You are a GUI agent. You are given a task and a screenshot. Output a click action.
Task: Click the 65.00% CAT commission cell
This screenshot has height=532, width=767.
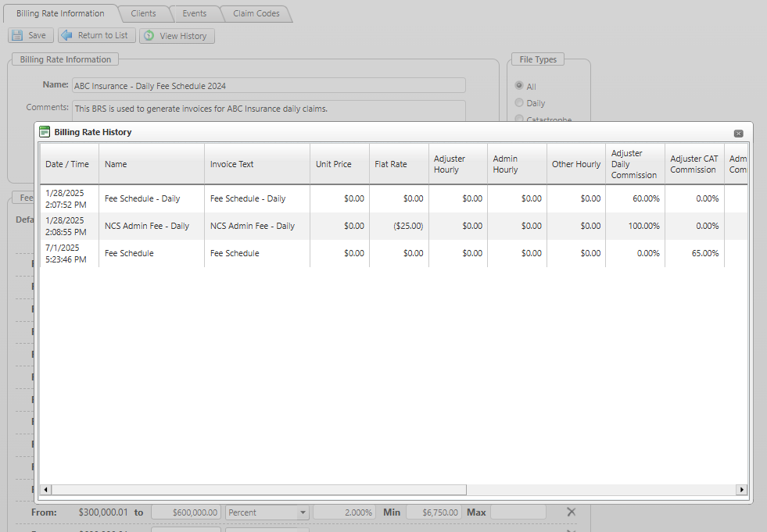(694, 254)
